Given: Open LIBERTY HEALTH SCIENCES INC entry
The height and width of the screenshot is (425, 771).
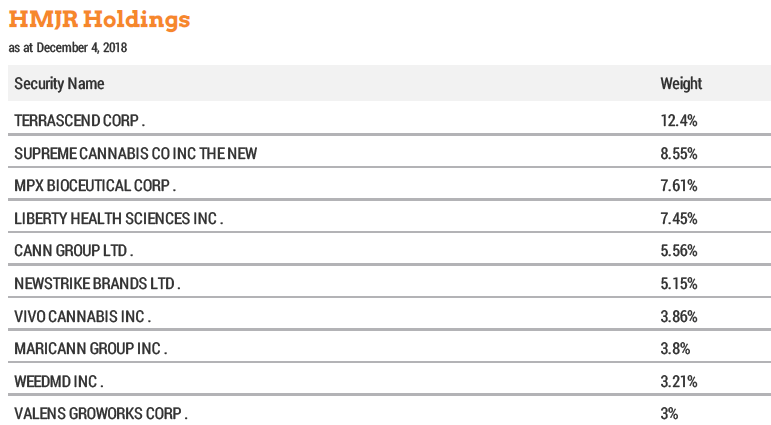Looking at the screenshot, I should click(118, 218).
